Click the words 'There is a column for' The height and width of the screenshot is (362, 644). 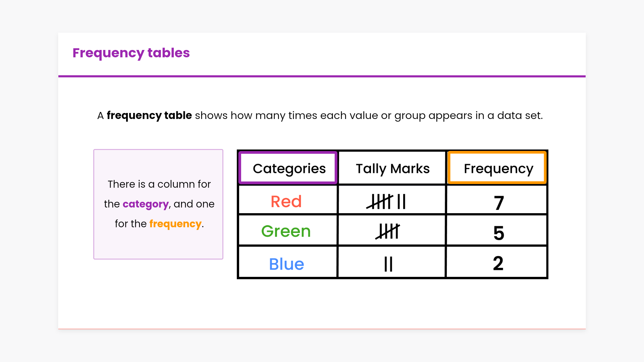point(159,184)
